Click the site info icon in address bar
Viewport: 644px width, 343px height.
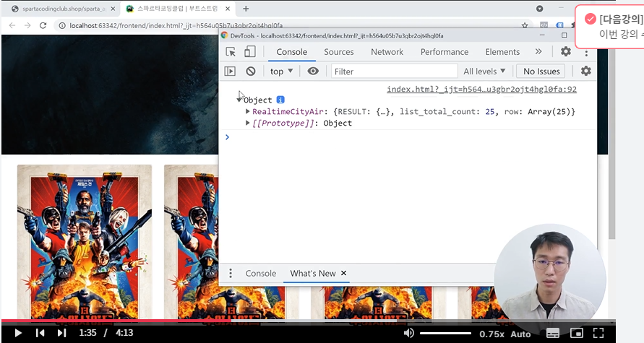point(62,25)
